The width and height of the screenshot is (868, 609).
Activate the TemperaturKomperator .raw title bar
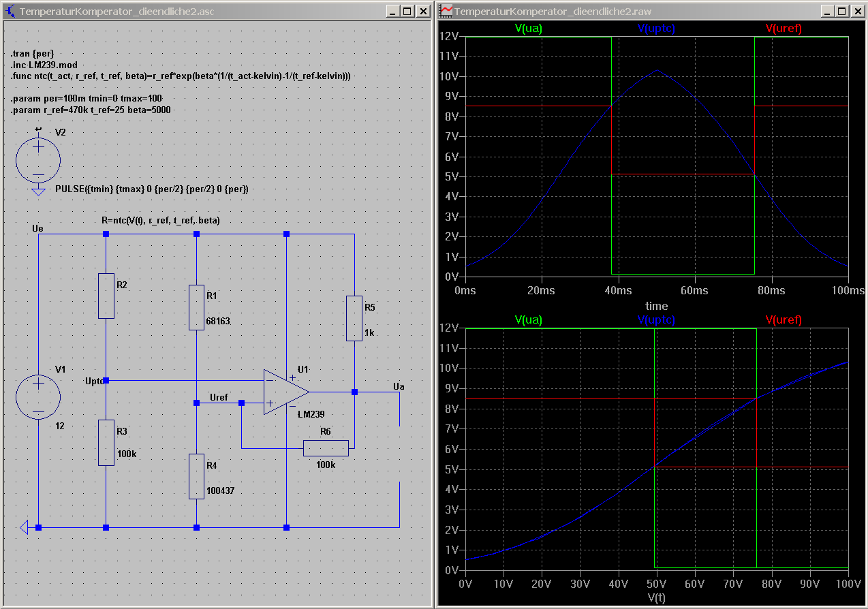pyautogui.click(x=651, y=11)
